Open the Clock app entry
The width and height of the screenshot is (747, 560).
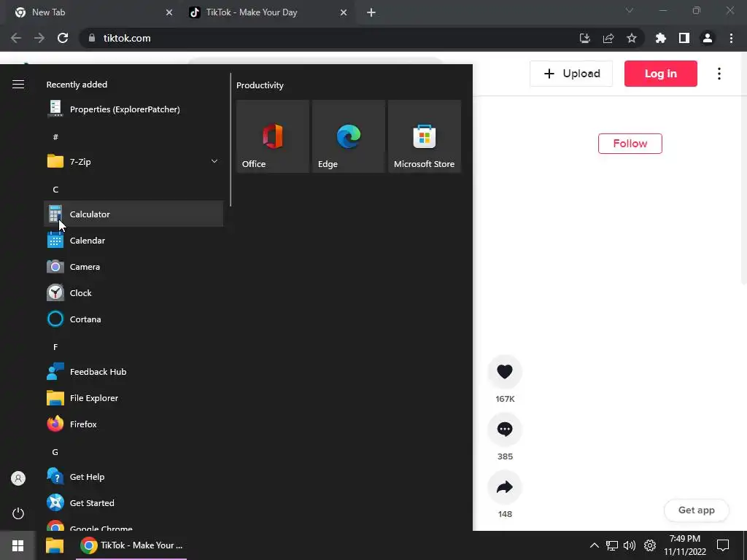133,293
